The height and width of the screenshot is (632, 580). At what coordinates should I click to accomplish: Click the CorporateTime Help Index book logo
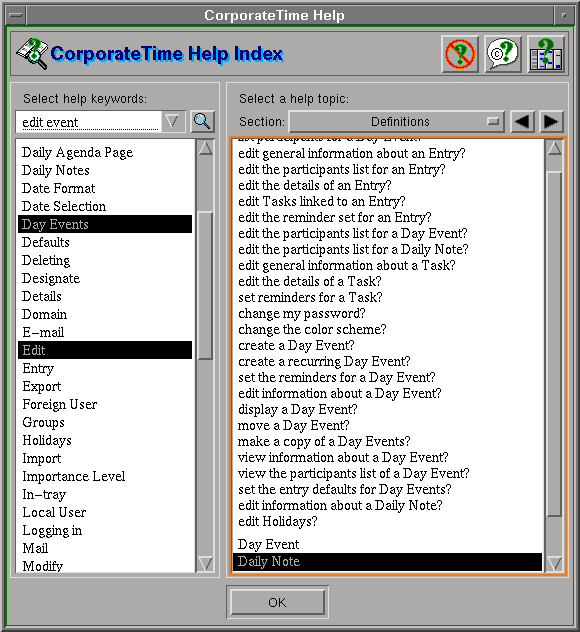32,54
